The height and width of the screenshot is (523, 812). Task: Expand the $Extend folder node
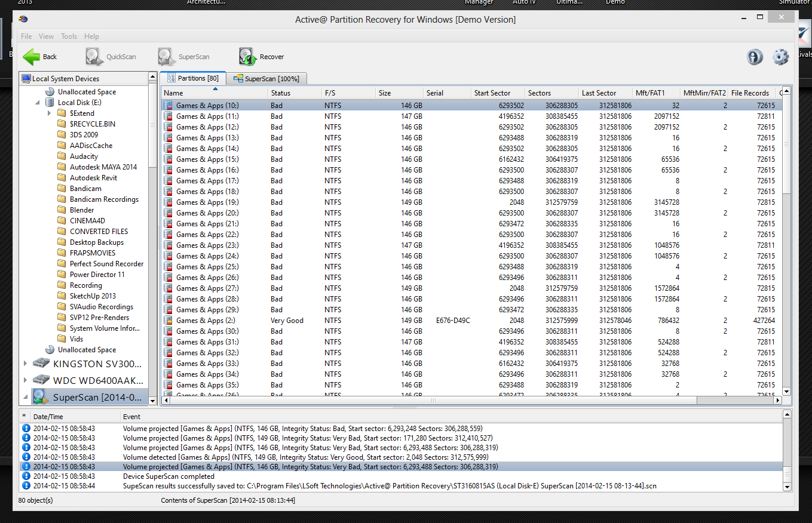[x=50, y=113]
